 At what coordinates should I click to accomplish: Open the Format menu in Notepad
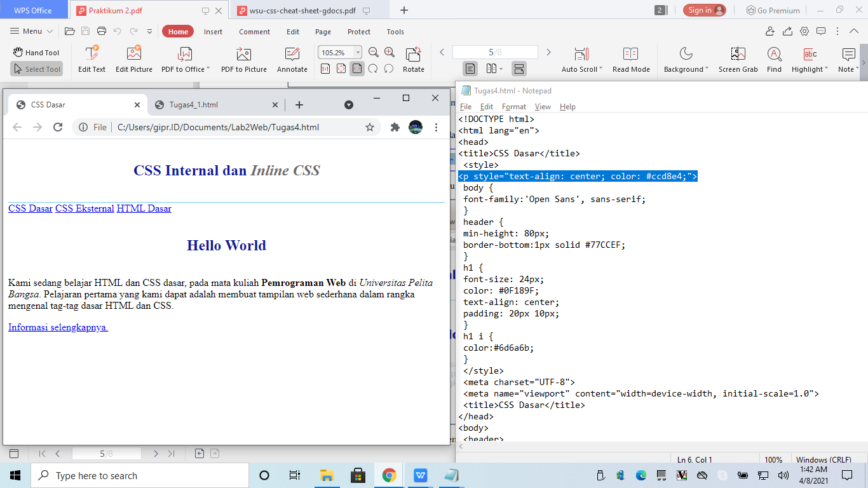[x=513, y=107]
